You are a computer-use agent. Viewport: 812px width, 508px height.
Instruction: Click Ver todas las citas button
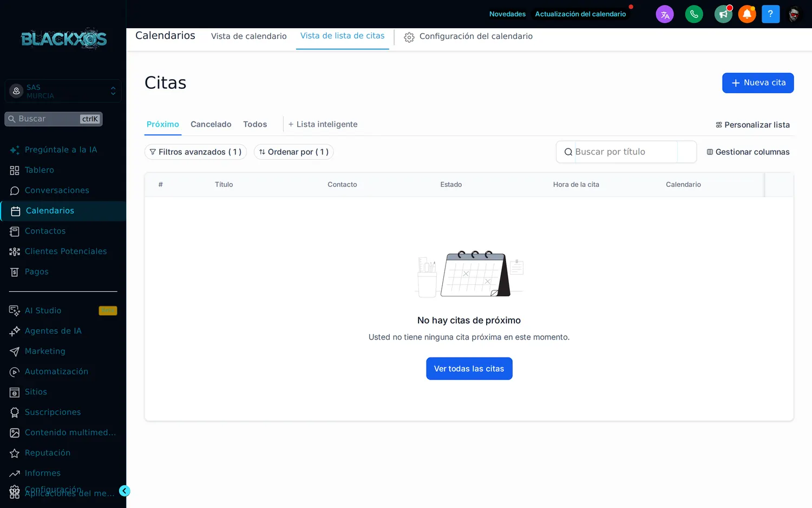click(469, 369)
